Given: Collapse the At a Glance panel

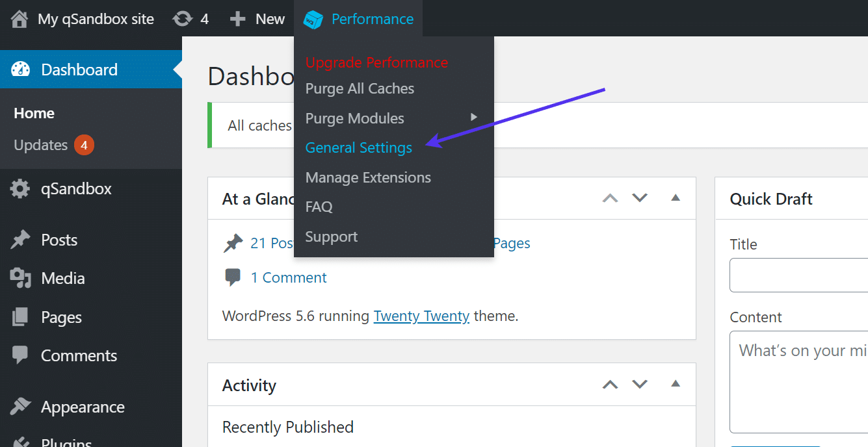Looking at the screenshot, I should pos(676,198).
